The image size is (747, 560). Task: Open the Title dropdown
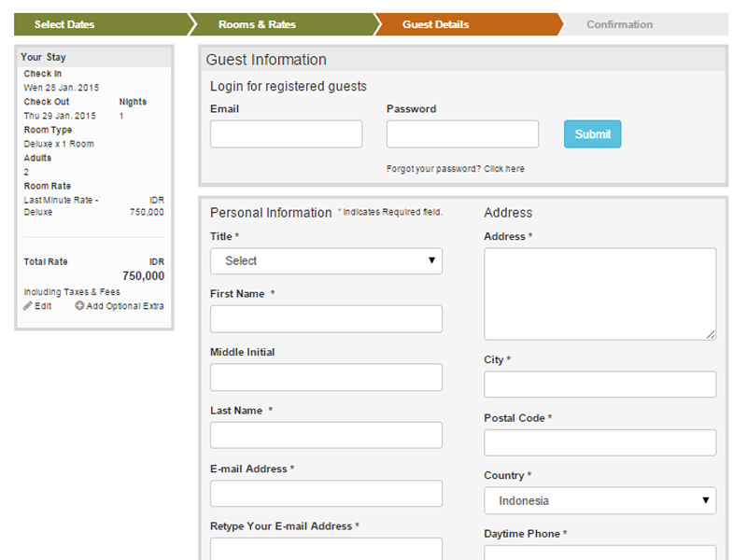[x=326, y=261]
